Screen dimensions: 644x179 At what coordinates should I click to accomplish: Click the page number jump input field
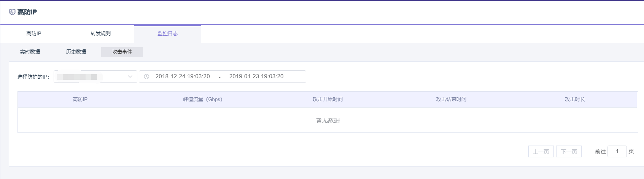pos(617,151)
